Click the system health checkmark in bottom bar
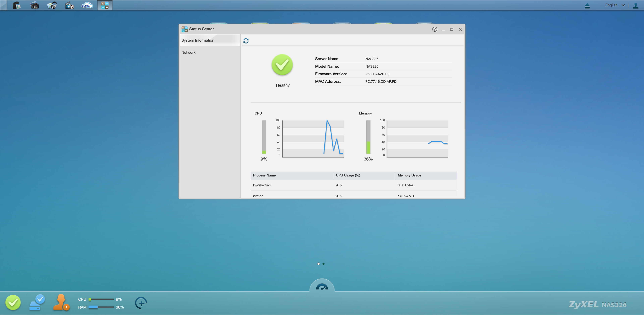Screen dimensions: 644x315 tap(13, 302)
